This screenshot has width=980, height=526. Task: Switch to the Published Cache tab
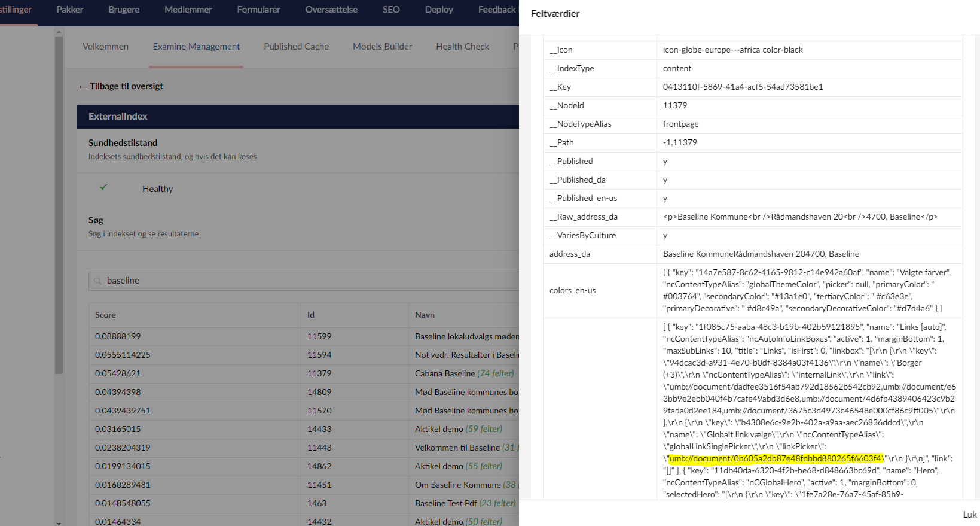(297, 47)
